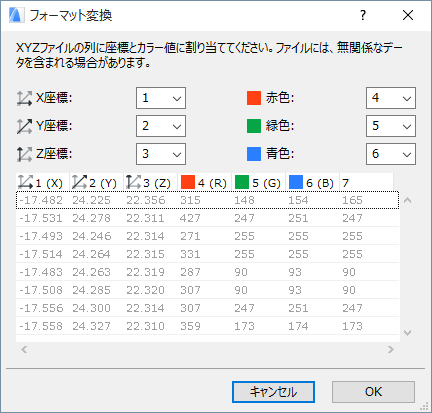Click the ? help button in the title bar
This screenshot has height=413, width=432.
click(363, 15)
